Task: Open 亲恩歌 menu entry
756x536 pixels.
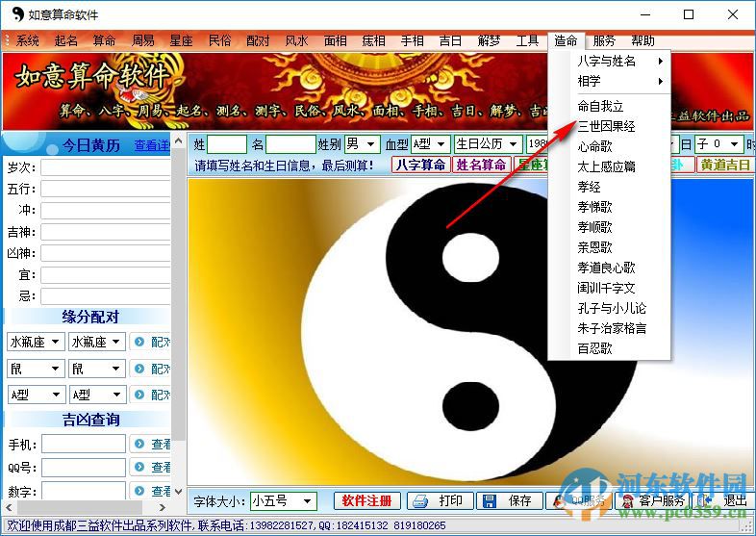Action: coord(610,247)
